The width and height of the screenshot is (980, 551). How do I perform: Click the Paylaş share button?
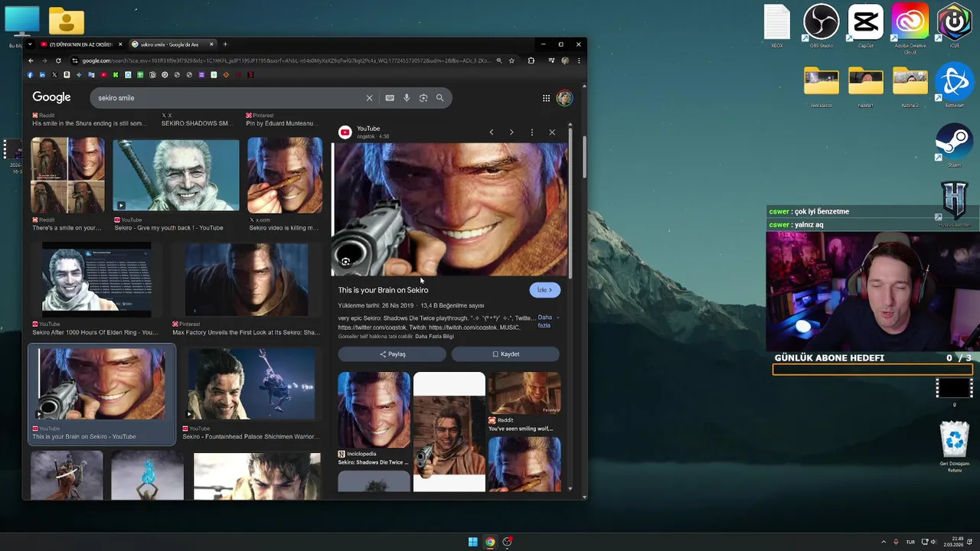tap(392, 354)
